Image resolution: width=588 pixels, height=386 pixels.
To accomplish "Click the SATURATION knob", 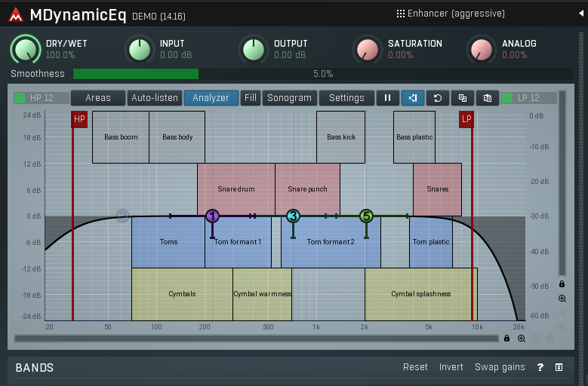I will click(x=368, y=50).
